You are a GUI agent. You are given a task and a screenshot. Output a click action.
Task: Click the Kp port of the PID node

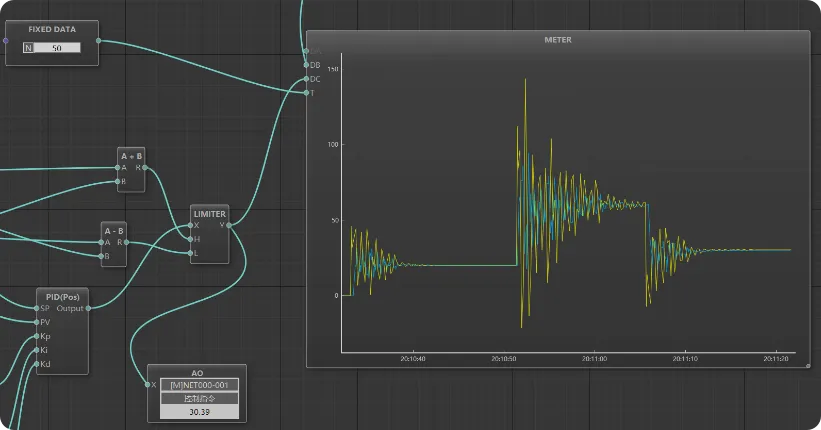(x=37, y=336)
